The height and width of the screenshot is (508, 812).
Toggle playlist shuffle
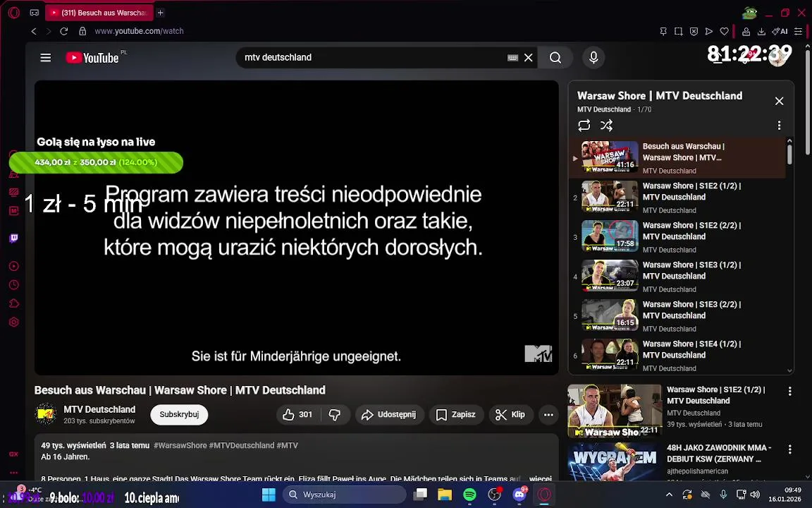point(606,126)
